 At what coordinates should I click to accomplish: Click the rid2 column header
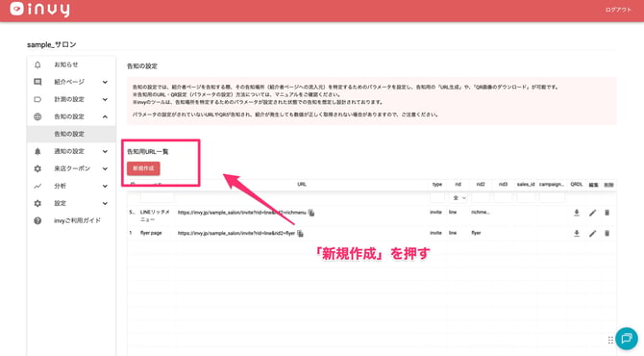pos(481,185)
